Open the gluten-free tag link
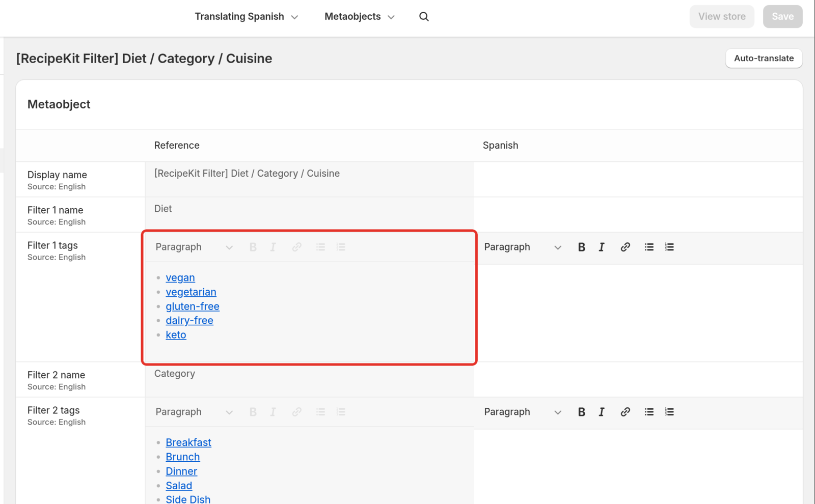Screen dimensions: 815x504 point(193,306)
